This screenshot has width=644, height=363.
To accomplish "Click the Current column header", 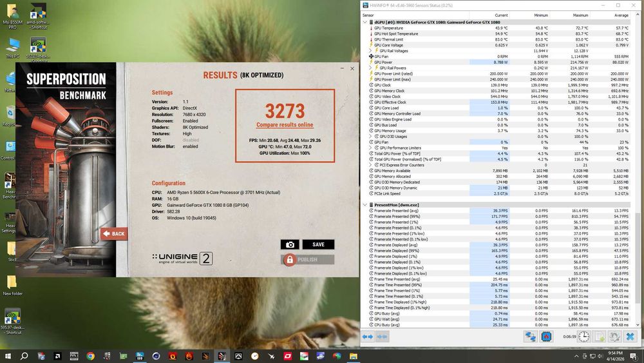I will [489, 15].
